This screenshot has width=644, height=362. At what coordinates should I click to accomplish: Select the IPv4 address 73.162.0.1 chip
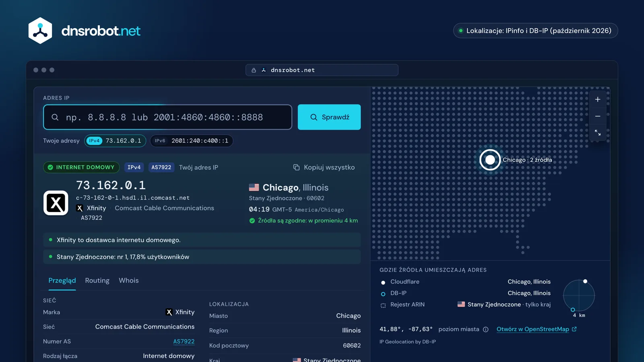pyautogui.click(x=115, y=141)
